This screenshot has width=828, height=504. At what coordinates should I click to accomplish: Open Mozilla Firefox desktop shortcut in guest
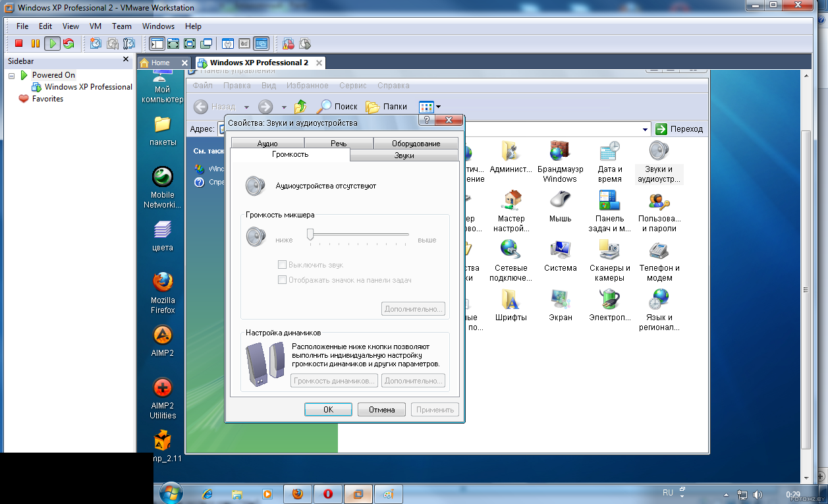pos(163,293)
